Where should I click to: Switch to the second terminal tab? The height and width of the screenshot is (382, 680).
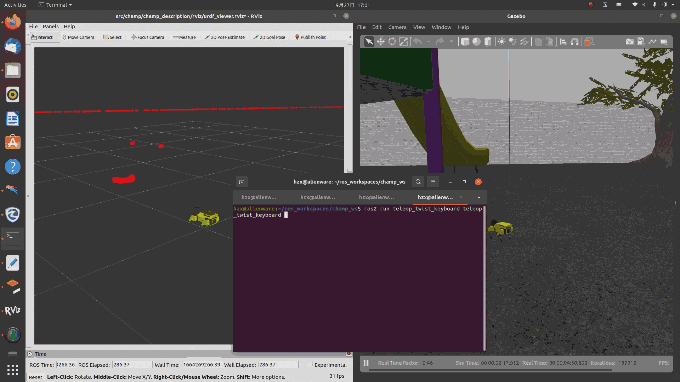318,197
